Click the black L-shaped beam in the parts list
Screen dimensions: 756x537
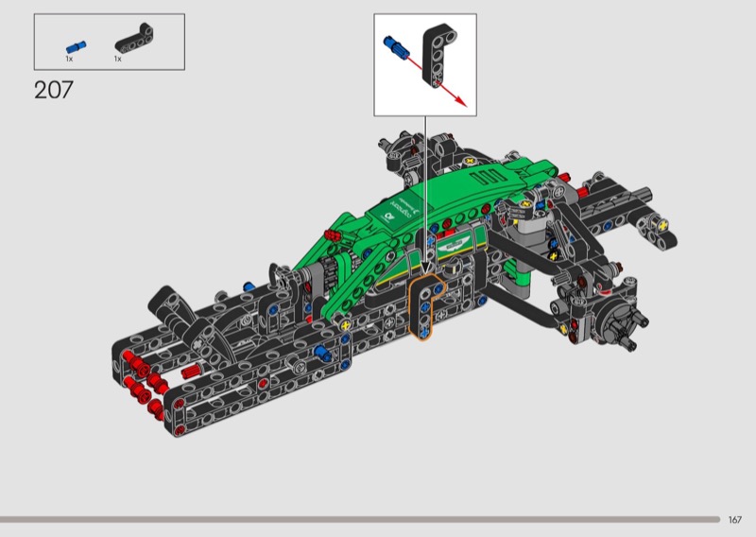(x=134, y=38)
